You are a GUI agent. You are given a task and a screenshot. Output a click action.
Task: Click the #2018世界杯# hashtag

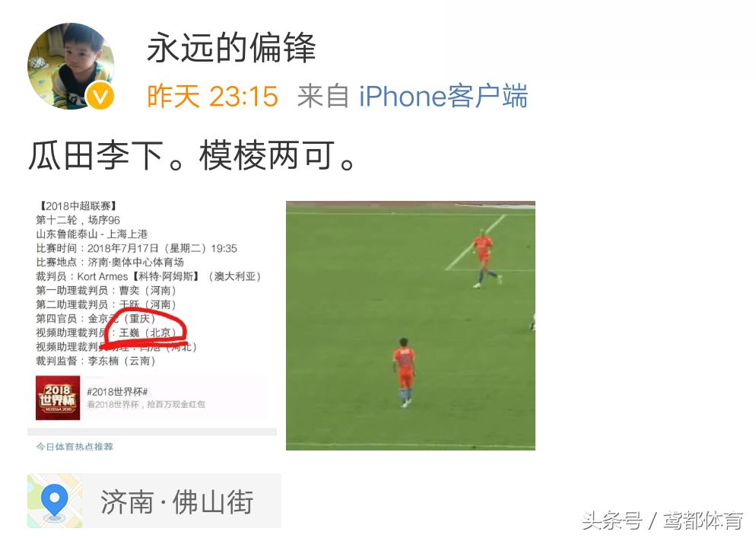click(x=117, y=391)
